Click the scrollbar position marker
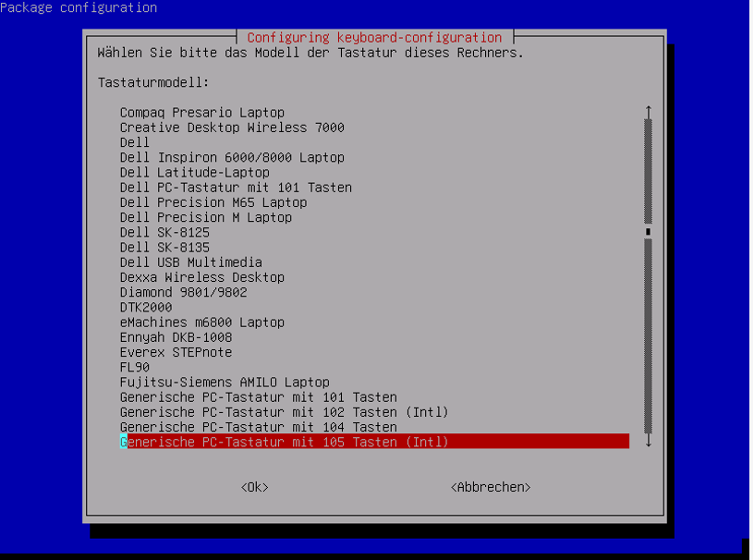The height and width of the screenshot is (560, 754). [x=649, y=232]
